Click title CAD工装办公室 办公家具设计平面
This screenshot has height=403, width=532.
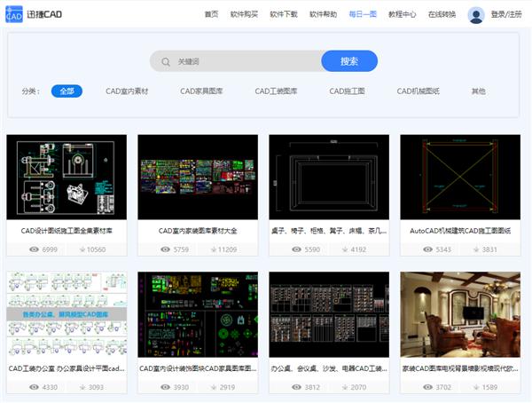[x=66, y=368]
